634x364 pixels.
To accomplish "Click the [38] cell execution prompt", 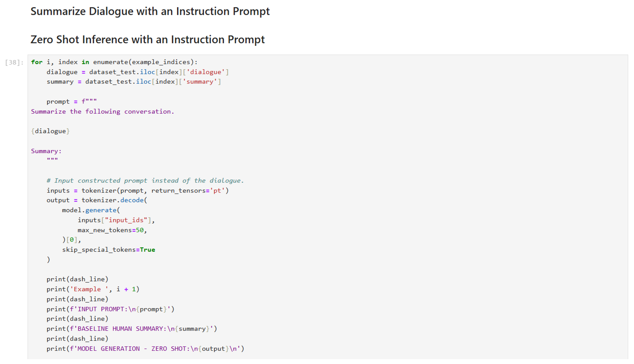I will (14, 63).
